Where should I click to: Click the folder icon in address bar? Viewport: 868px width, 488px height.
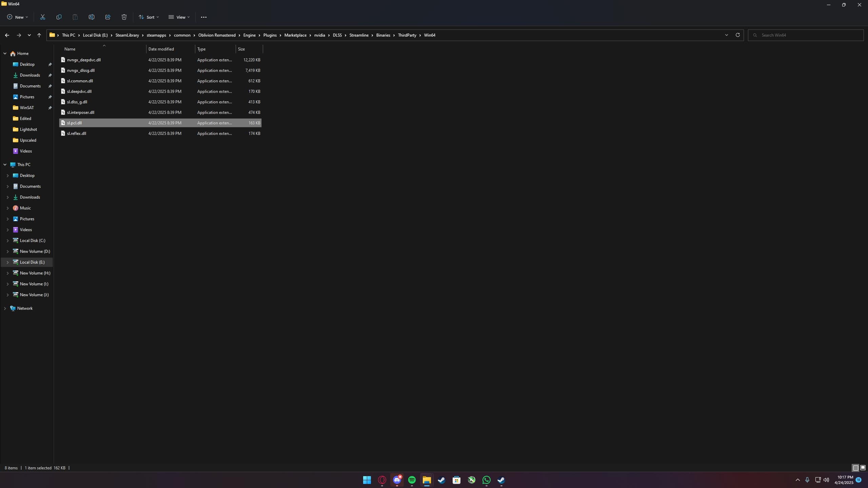52,35
